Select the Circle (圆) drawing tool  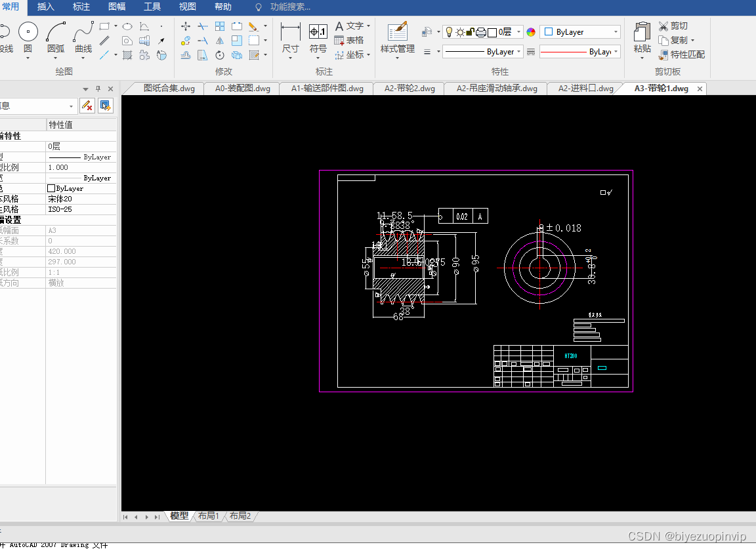pyautogui.click(x=28, y=37)
